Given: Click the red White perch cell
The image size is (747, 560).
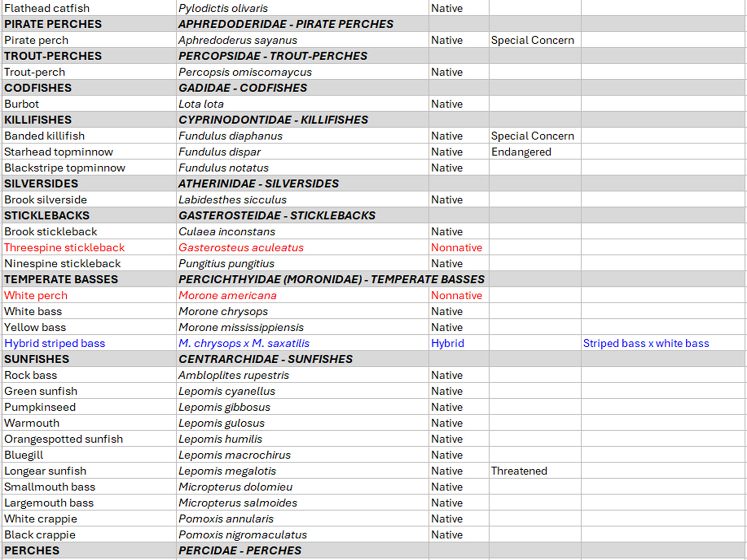Looking at the screenshot, I should (x=36, y=295).
